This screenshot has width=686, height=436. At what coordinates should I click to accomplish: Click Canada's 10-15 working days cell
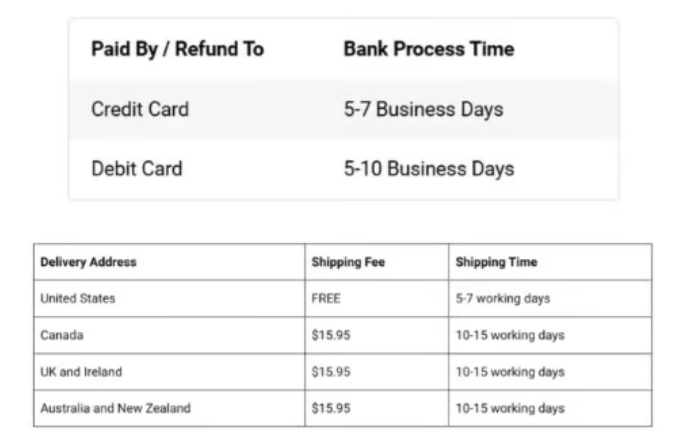pos(510,335)
